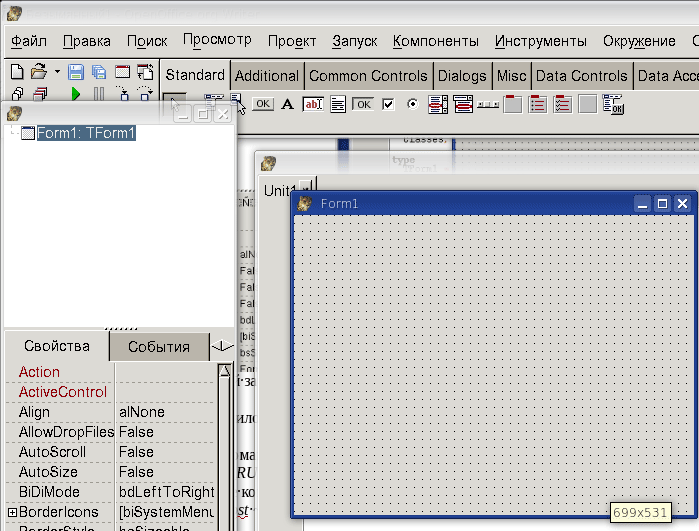This screenshot has height=531, width=699.
Task: Choose the TScrollBar palette component
Action: pyautogui.click(x=488, y=103)
